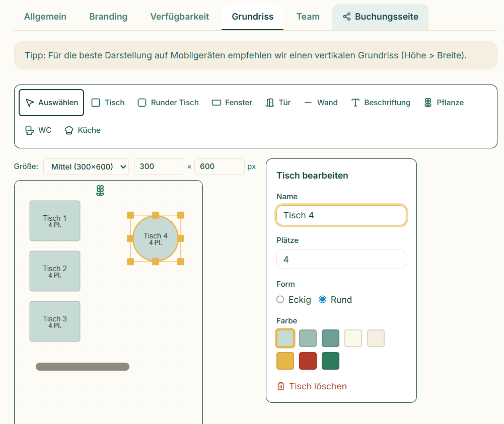
Task: Click the Name field containing Tisch 4
Action: point(341,215)
